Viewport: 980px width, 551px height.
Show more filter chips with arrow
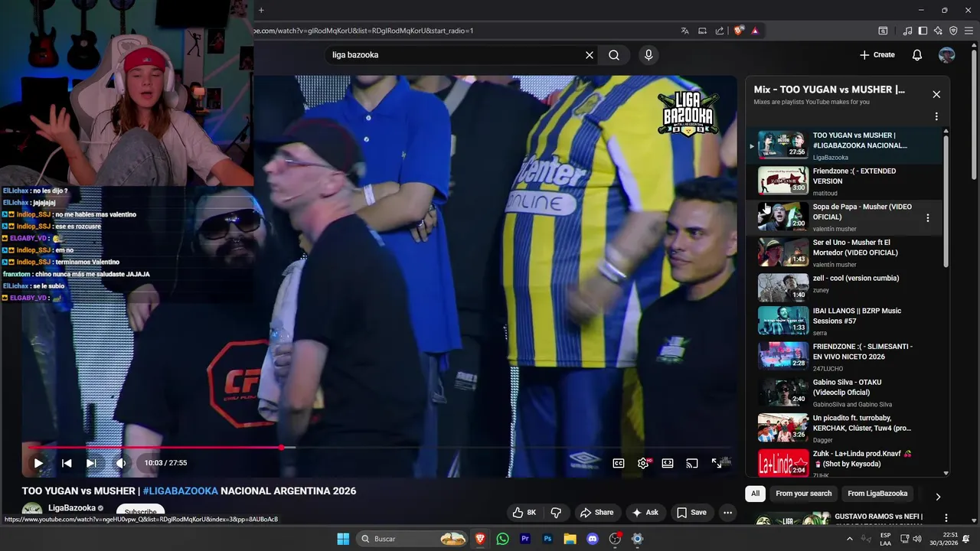[937, 497]
